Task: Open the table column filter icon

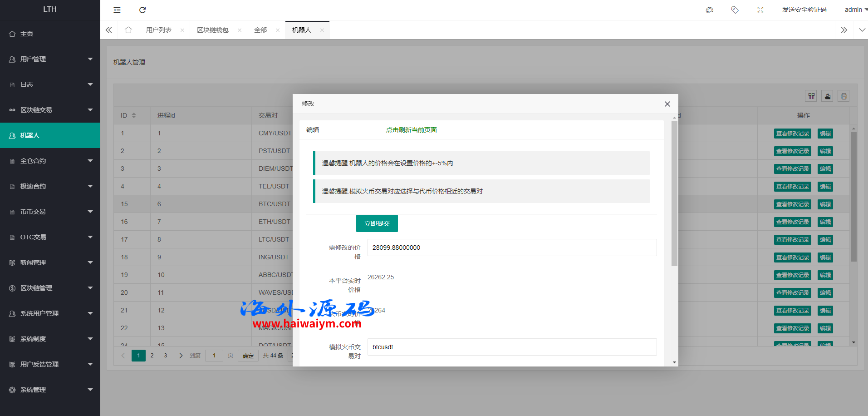Action: point(811,96)
